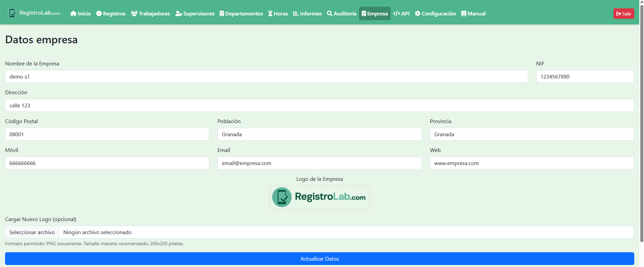
Task: Click the company logo preview image
Action: (319, 198)
